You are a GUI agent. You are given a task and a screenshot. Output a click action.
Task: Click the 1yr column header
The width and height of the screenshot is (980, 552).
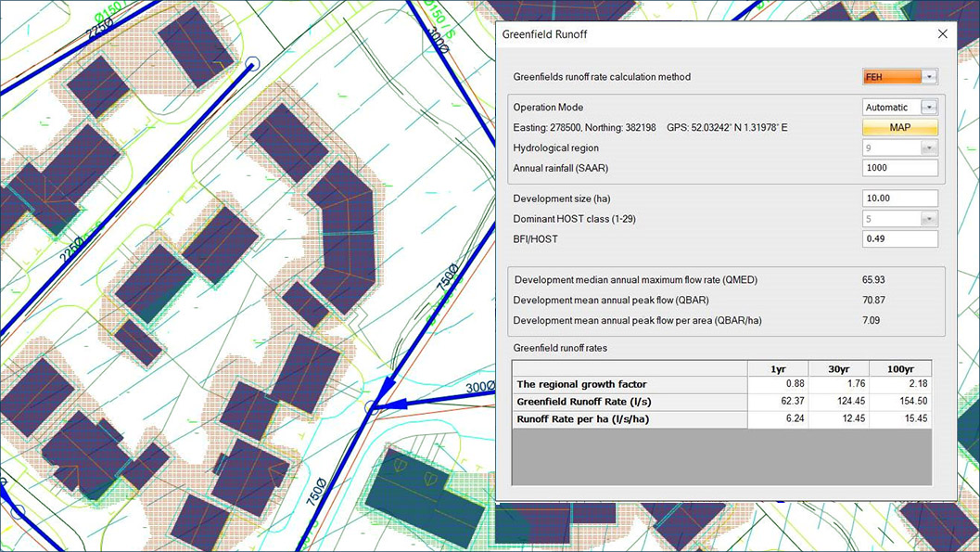777,368
